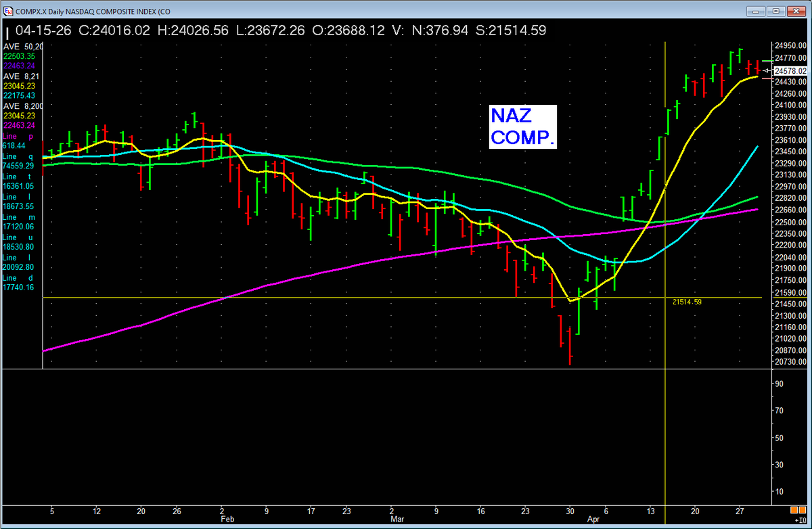Click green average value 22503.35
Image resolution: width=812 pixels, height=529 pixels.
[19, 56]
